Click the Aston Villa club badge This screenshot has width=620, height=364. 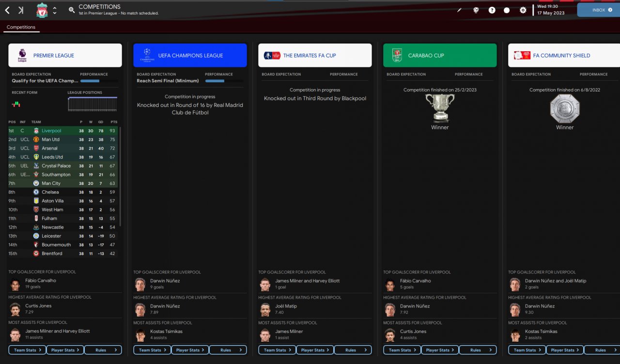coord(36,201)
